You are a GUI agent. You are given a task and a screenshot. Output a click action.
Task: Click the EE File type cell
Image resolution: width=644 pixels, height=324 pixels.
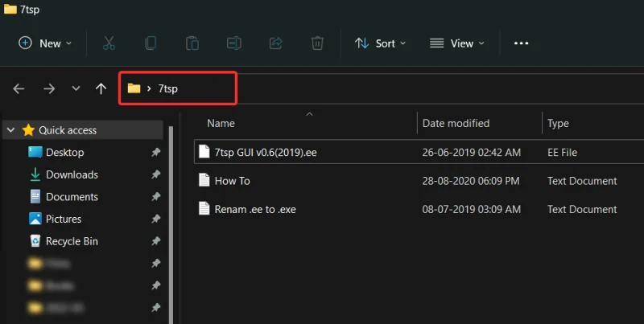click(562, 153)
